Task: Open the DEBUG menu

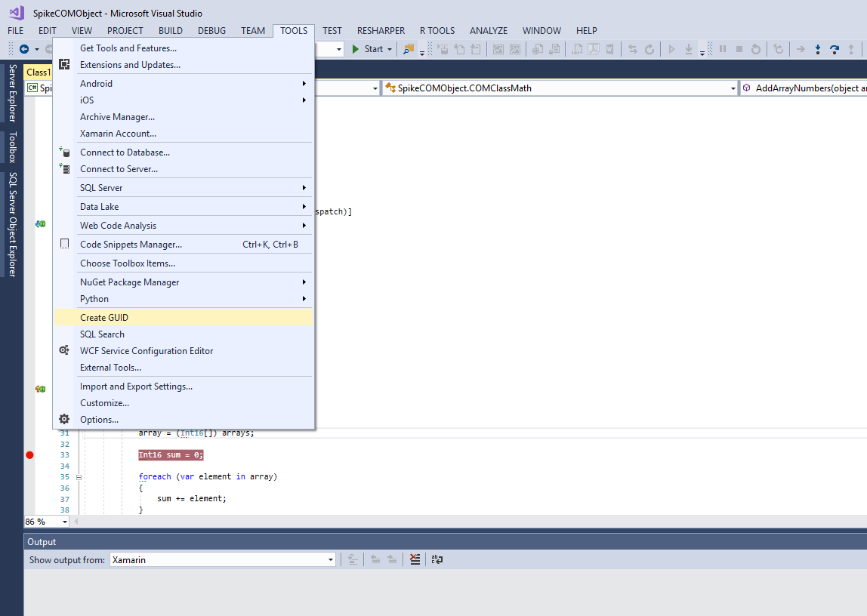Action: (211, 31)
